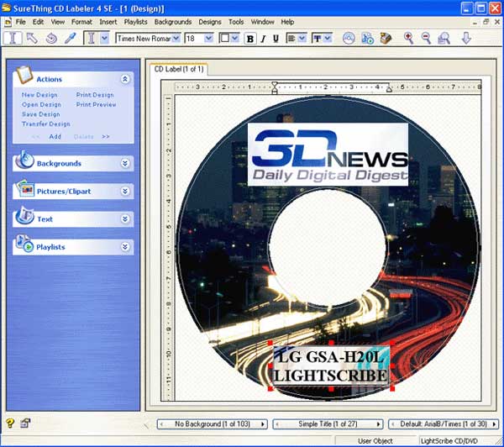Open the text effects dropdown arrow

pos(328,39)
